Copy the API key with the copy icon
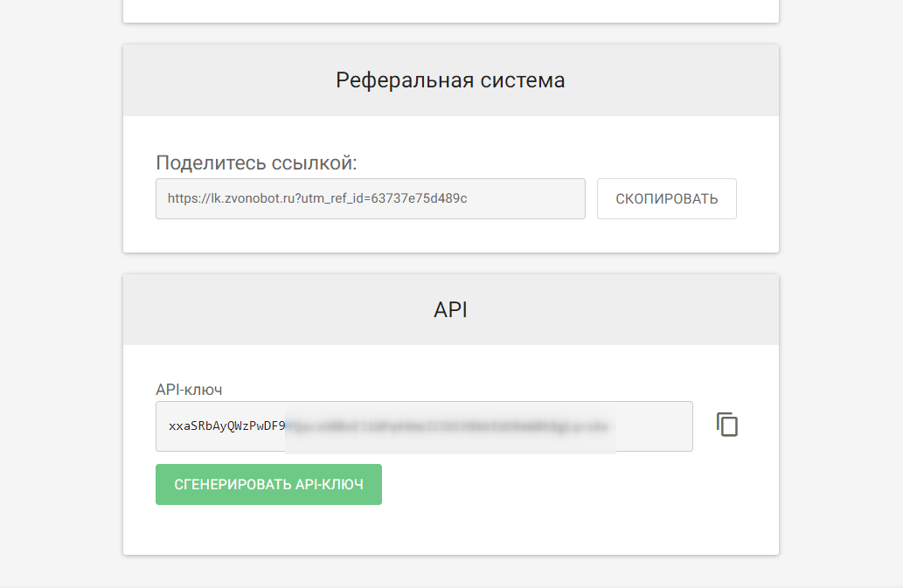Image resolution: width=903 pixels, height=588 pixels. click(x=727, y=425)
